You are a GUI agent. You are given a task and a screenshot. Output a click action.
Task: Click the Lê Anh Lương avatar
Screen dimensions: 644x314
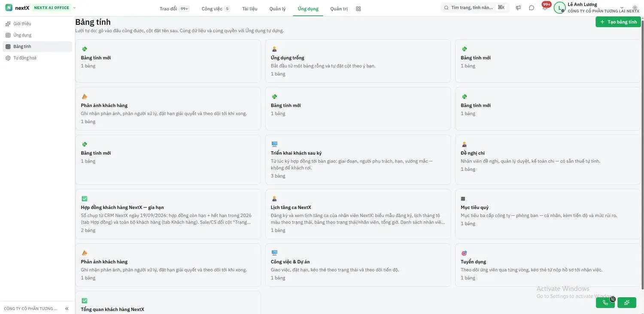(559, 8)
